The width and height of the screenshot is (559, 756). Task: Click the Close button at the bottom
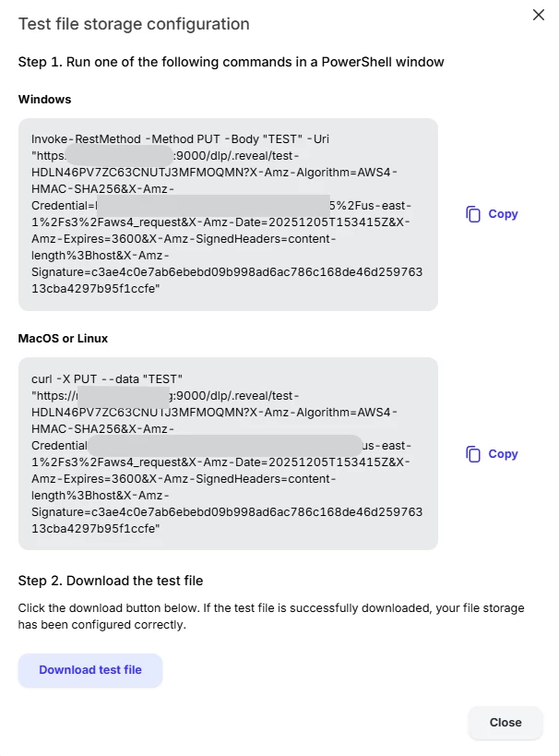point(505,722)
